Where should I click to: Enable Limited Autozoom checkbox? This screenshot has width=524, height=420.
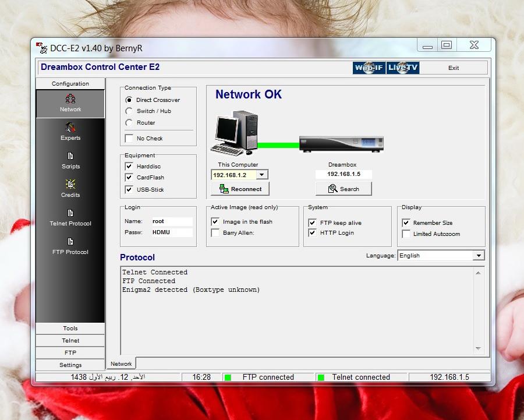pyautogui.click(x=406, y=234)
